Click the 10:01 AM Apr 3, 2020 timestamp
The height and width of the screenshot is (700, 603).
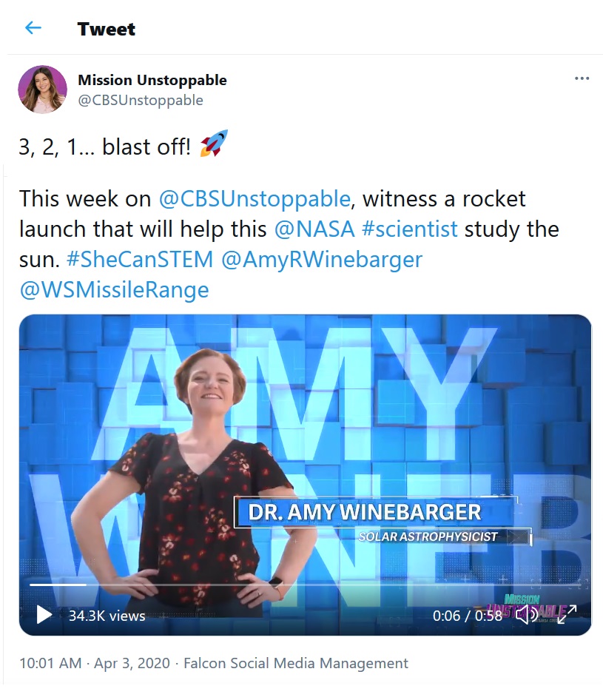(95, 663)
